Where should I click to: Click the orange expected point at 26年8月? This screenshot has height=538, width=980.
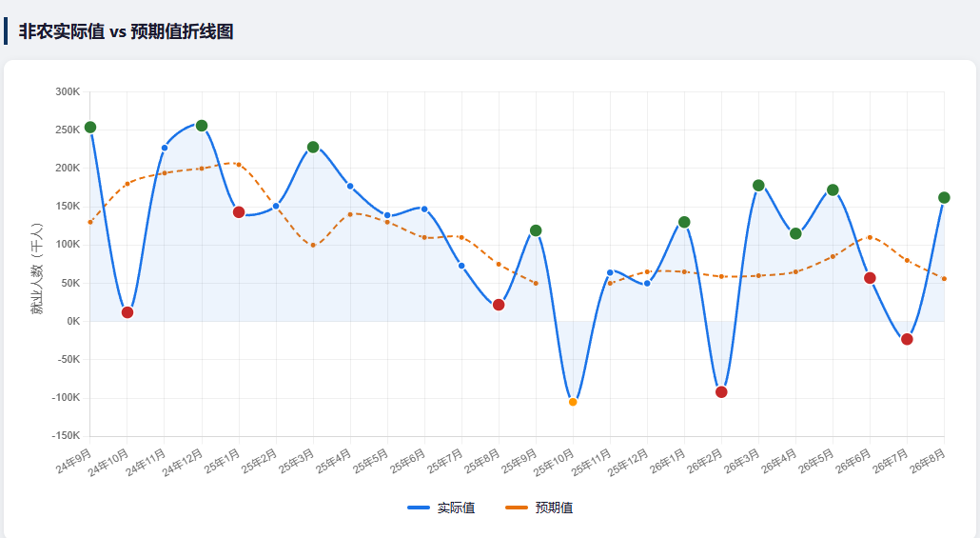(945, 279)
